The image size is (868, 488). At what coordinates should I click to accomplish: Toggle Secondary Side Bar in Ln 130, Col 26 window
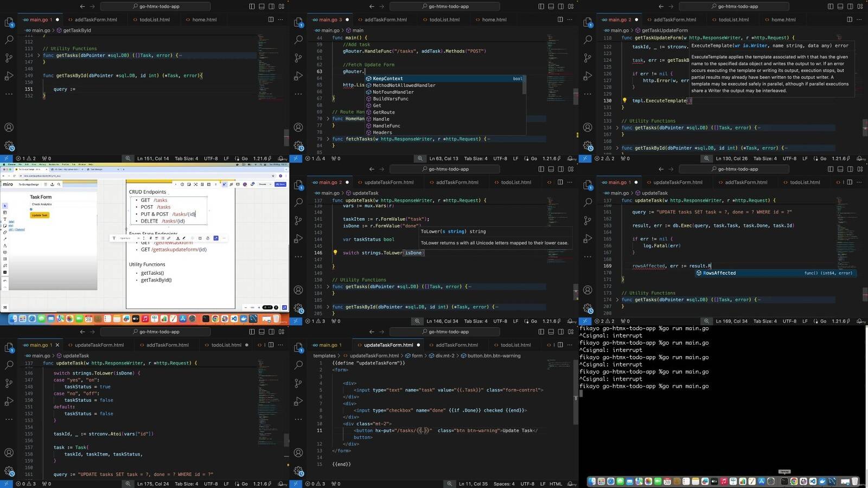click(850, 7)
